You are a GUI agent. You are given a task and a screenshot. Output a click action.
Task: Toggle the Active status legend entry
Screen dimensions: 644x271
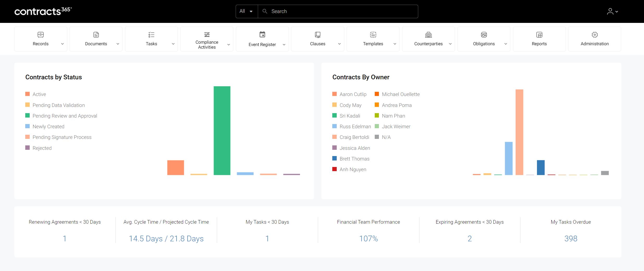click(39, 94)
